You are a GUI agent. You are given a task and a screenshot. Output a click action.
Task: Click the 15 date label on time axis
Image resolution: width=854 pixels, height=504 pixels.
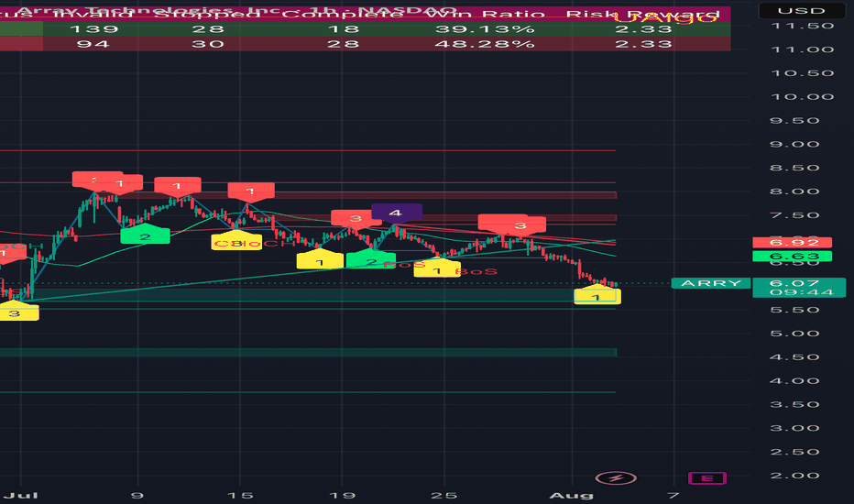(240, 495)
